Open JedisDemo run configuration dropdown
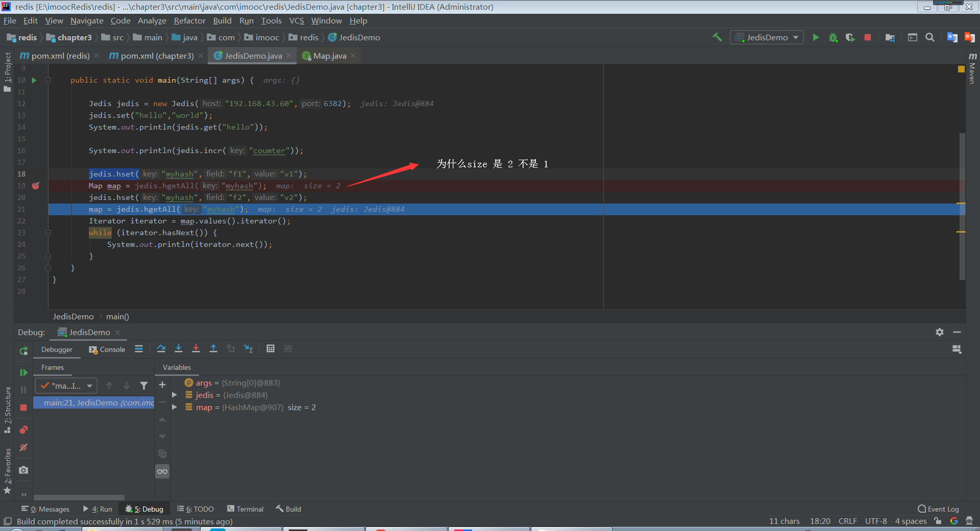Viewport: 980px width, 531px height. (x=767, y=37)
